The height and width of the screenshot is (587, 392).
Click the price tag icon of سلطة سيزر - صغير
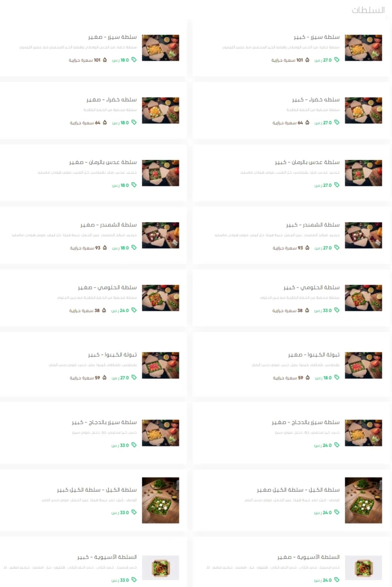[134, 60]
